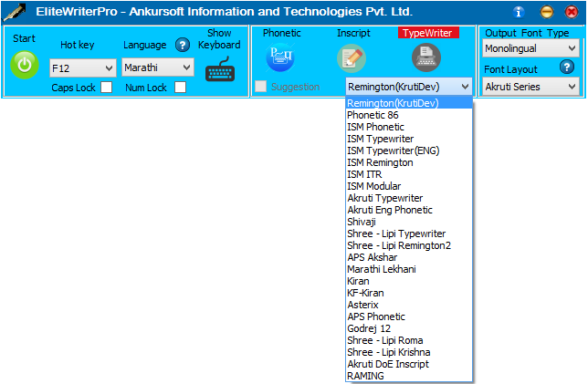
Task: Close the EliteWriterPro window
Action: pos(572,12)
